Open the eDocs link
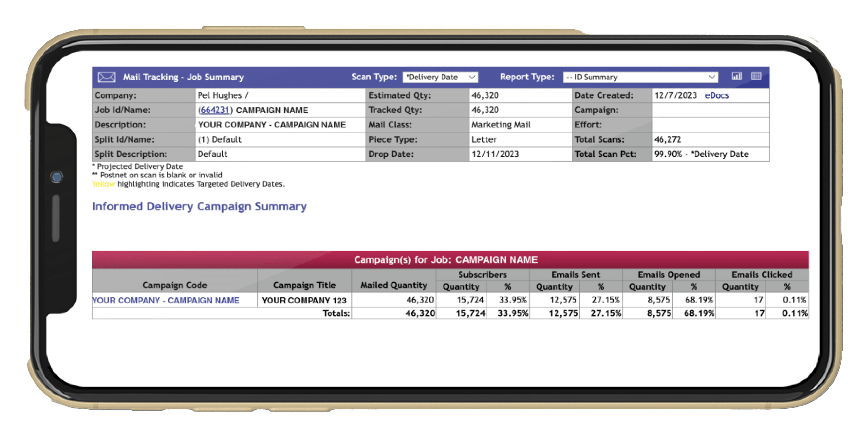The height and width of the screenshot is (438, 868). pyautogui.click(x=716, y=96)
